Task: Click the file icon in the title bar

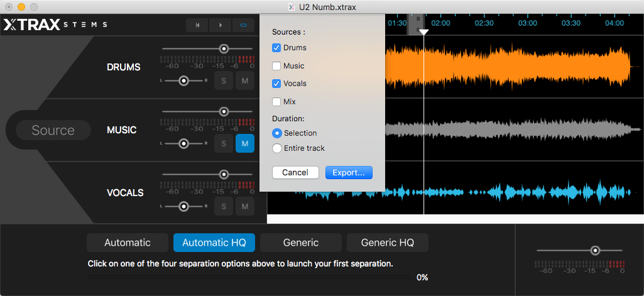Action: pyautogui.click(x=292, y=7)
